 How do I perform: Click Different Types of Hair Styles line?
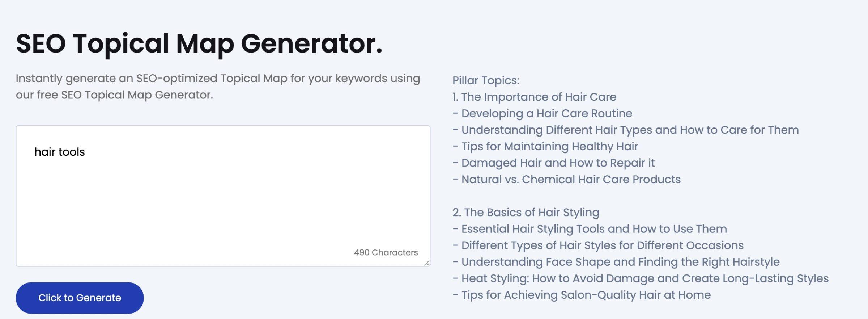598,245
